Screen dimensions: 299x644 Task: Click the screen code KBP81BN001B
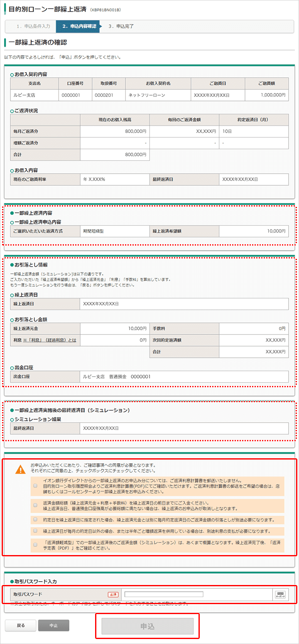point(105,9)
